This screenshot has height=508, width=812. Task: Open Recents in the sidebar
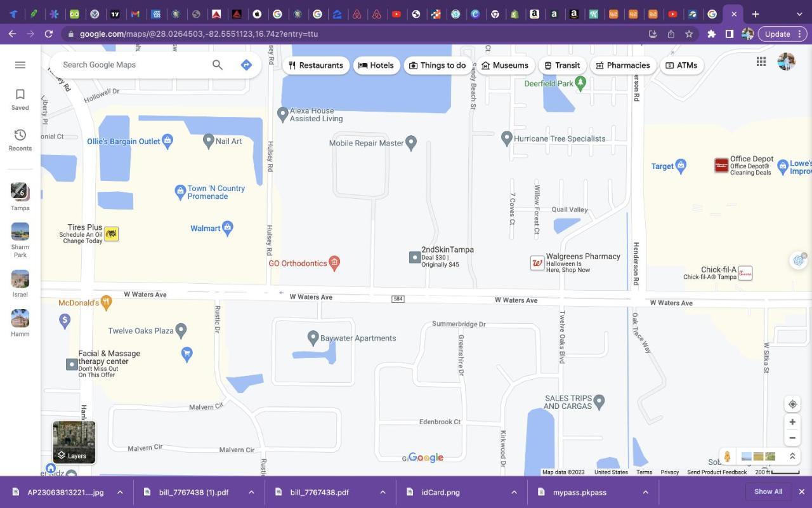[20, 140]
